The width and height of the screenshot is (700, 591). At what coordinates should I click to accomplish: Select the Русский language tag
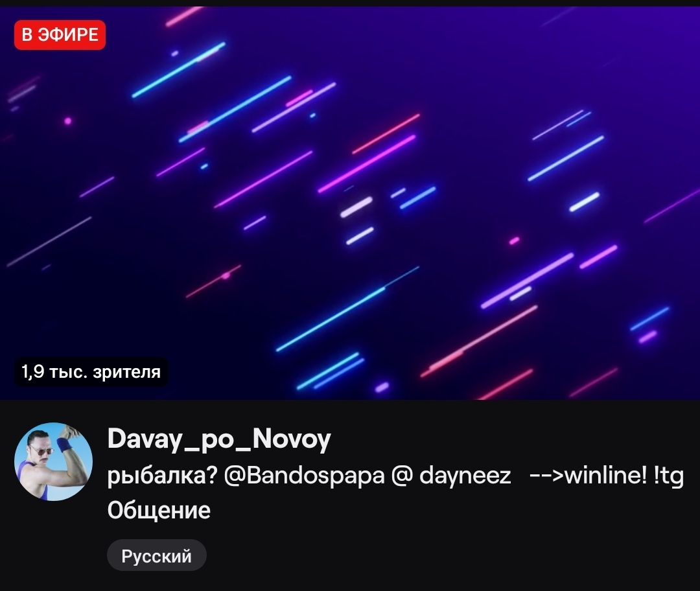point(157,555)
